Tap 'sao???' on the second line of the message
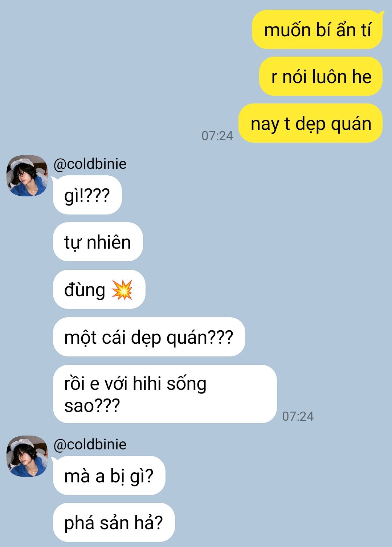392x547 pixels. point(92,405)
